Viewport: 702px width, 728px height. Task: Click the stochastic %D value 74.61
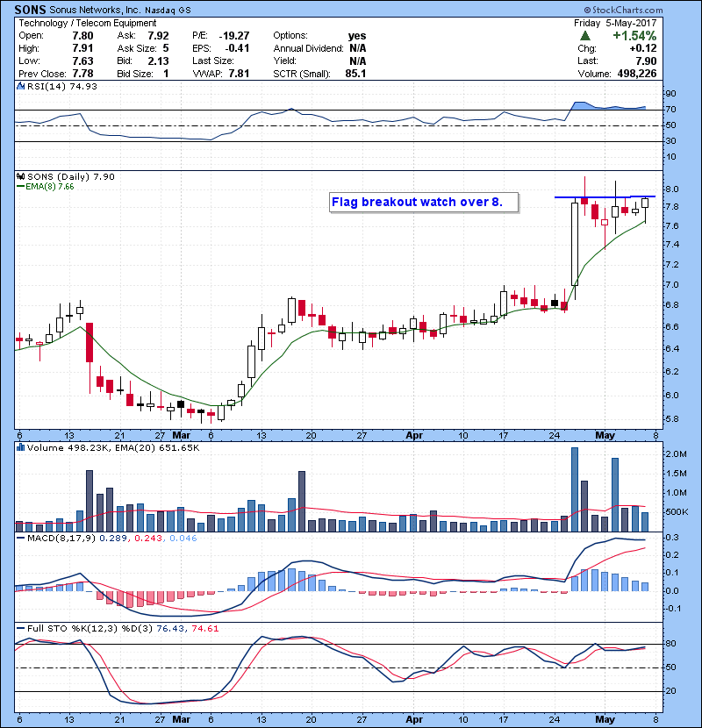click(204, 629)
